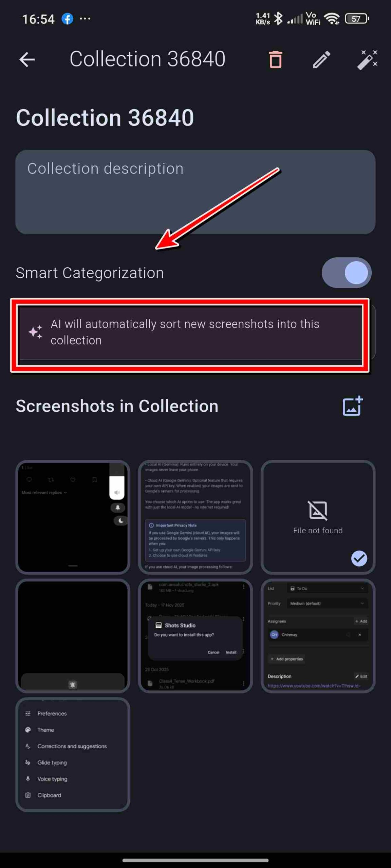
Task: Open the mostly black screenshot thumbnail
Action: tap(73, 636)
